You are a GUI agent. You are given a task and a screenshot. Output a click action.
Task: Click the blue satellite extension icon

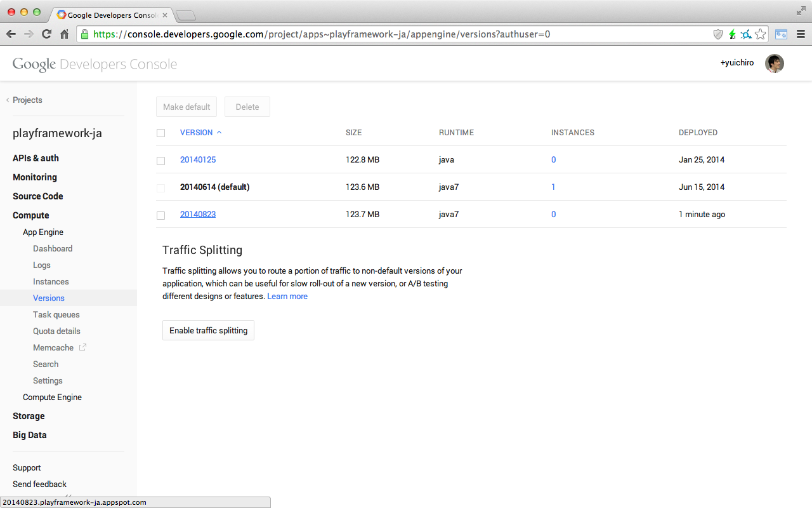[746, 34]
